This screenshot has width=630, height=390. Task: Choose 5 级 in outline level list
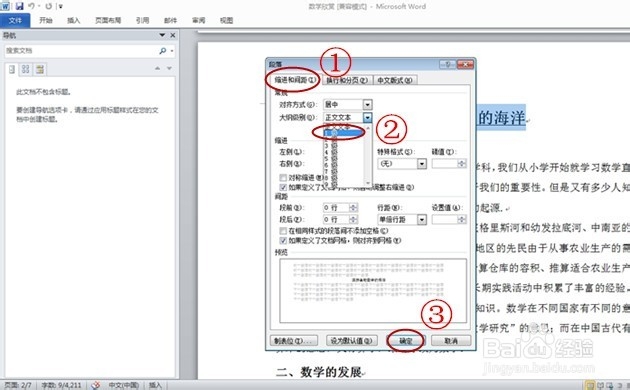344,159
